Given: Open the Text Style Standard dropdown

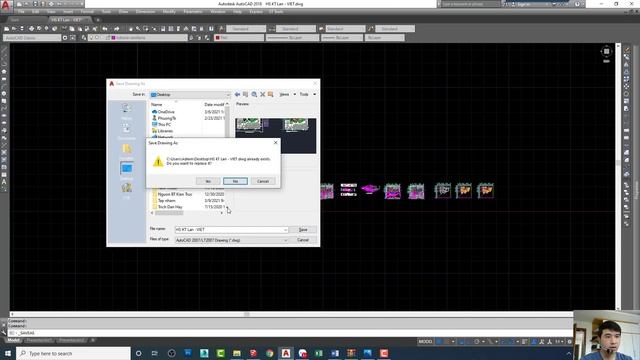Looking at the screenshot, I should [x=246, y=29].
